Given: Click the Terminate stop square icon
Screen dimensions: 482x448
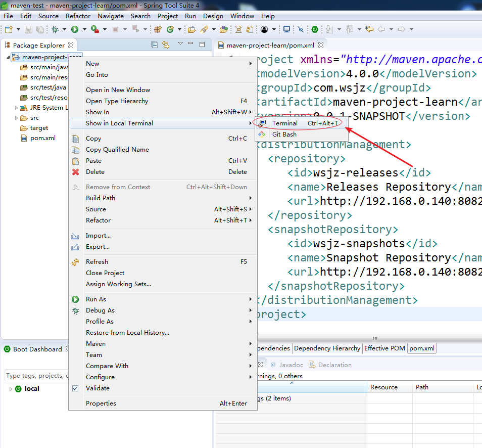Looking at the screenshot, I should pos(115,29).
